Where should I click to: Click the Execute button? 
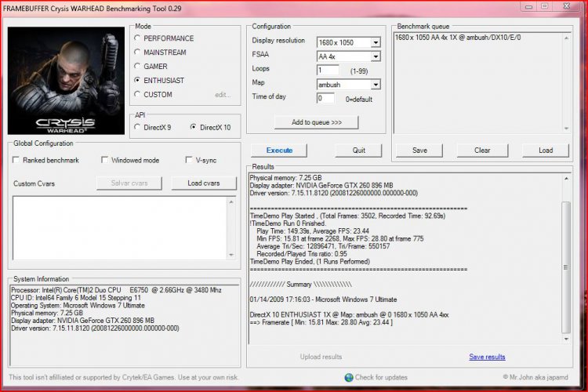tap(279, 151)
